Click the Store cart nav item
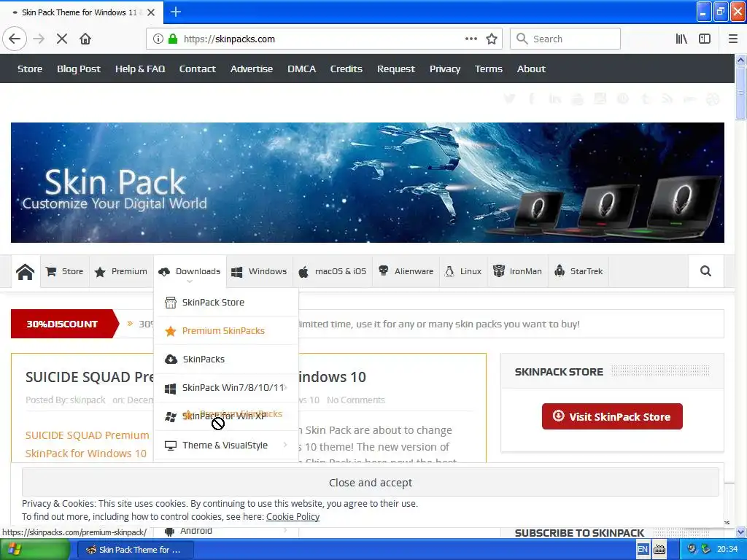This screenshot has width=747, height=560. click(x=65, y=271)
